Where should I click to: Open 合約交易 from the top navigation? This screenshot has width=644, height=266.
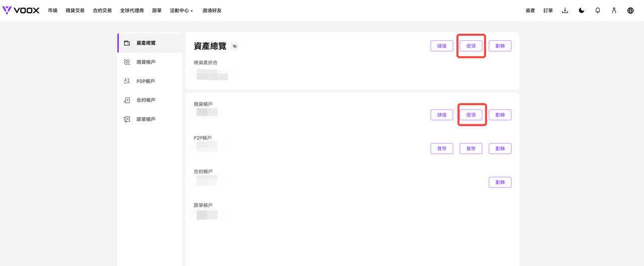coord(102,11)
